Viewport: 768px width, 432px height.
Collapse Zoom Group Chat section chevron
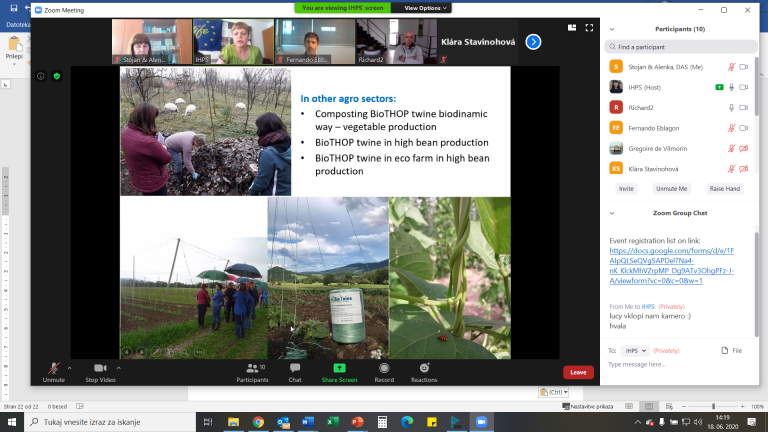click(x=612, y=213)
